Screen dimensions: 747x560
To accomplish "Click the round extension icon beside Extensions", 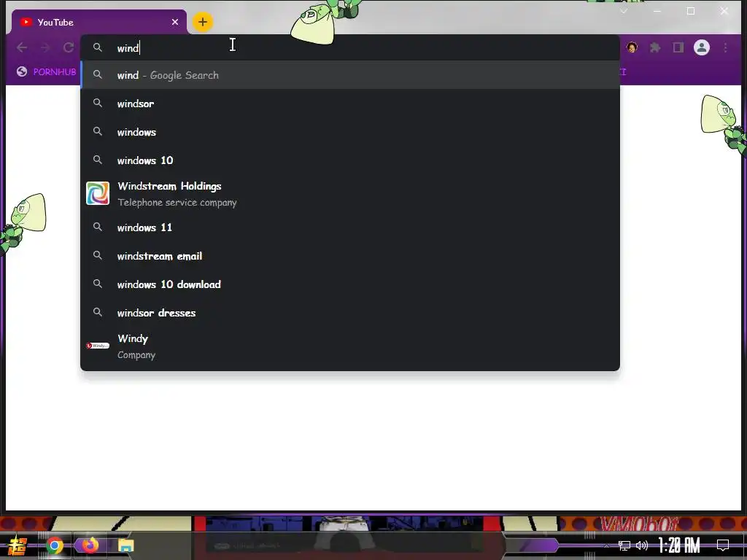I will tap(632, 47).
